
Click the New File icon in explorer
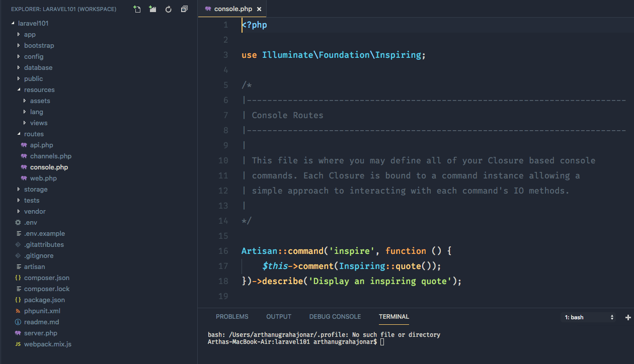pos(137,9)
